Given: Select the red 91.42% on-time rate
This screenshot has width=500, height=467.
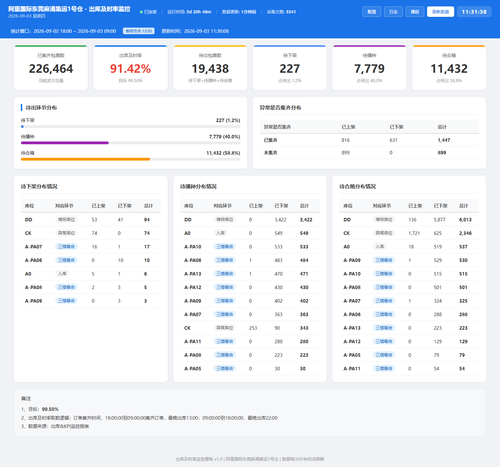Looking at the screenshot, I should tap(130, 69).
